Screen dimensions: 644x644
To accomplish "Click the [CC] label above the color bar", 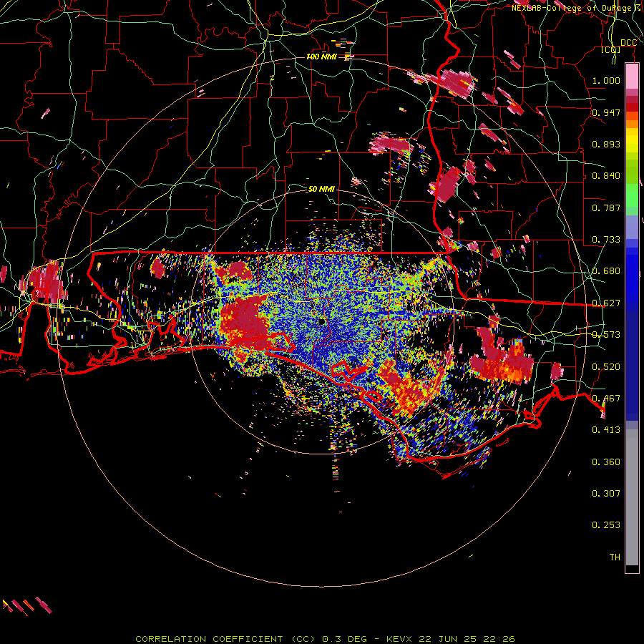I will coord(611,50).
